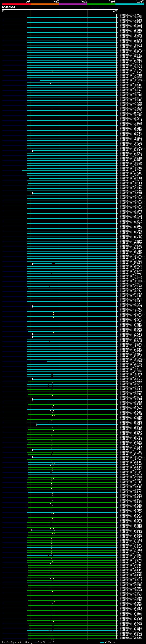Select UniRef100_A8XQ44 entry
This screenshot has width=146, height=644.
coord(131,590)
